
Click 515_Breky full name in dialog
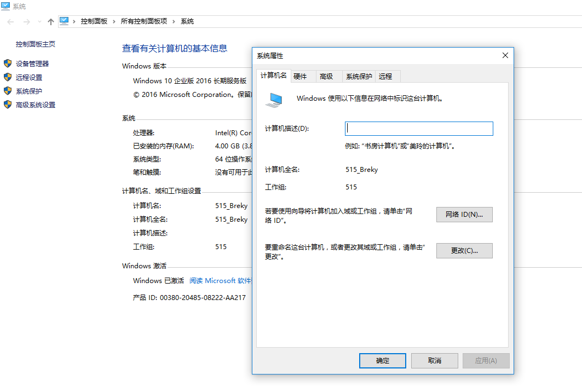click(361, 170)
